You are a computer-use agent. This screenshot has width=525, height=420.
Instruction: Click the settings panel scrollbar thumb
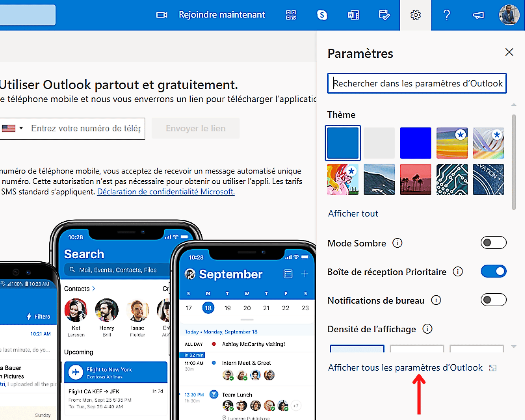pyautogui.click(x=514, y=162)
